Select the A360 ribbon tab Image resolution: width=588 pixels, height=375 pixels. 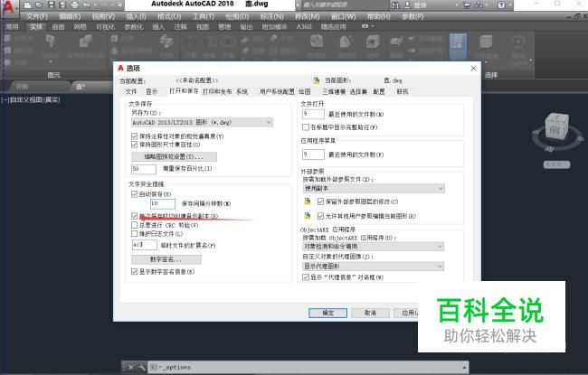(304, 26)
